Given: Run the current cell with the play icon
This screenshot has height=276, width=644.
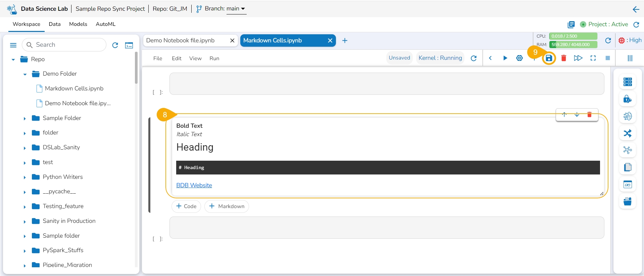Looking at the screenshot, I should pyautogui.click(x=505, y=58).
